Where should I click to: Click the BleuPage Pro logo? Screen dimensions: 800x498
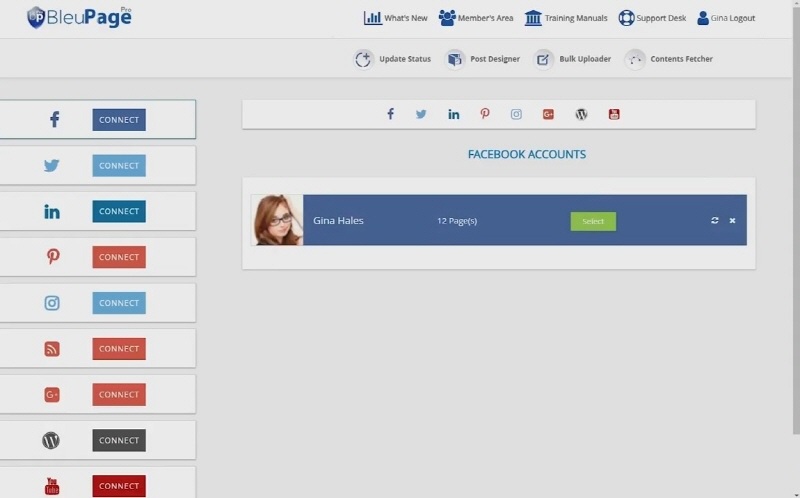pyautogui.click(x=79, y=17)
